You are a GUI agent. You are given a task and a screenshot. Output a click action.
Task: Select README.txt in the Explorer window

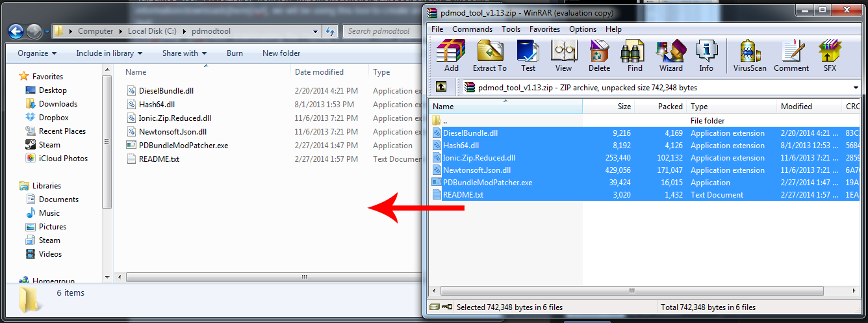pyautogui.click(x=153, y=159)
